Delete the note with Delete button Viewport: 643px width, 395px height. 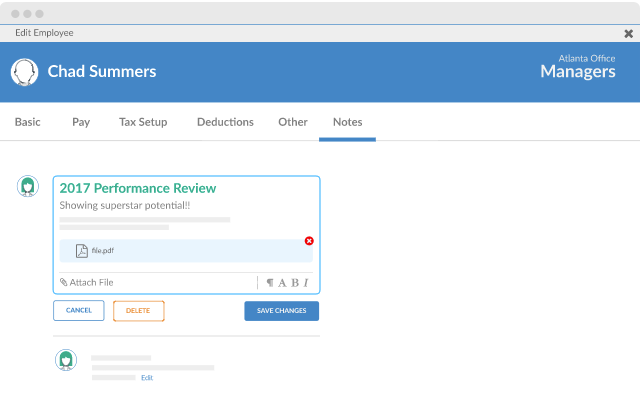139,311
